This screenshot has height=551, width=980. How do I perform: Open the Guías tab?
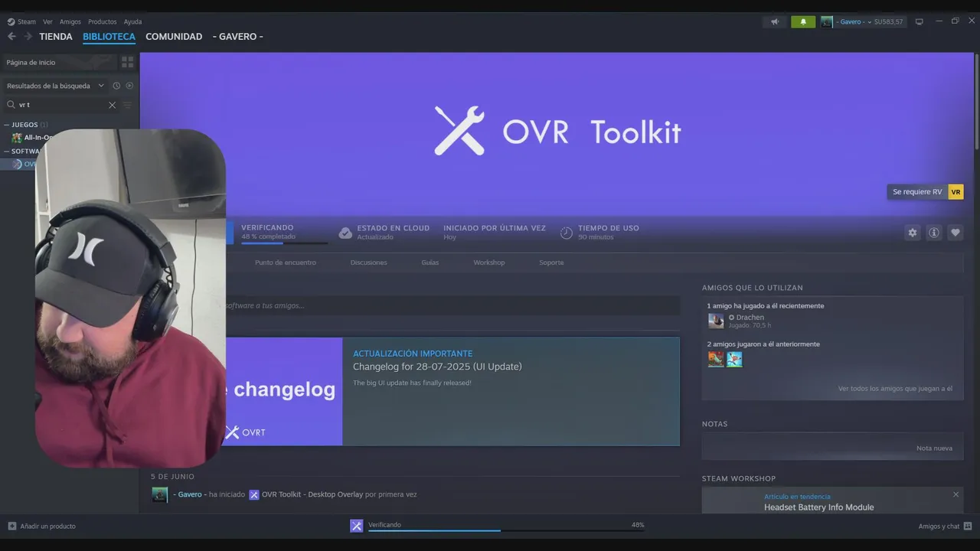(x=430, y=262)
